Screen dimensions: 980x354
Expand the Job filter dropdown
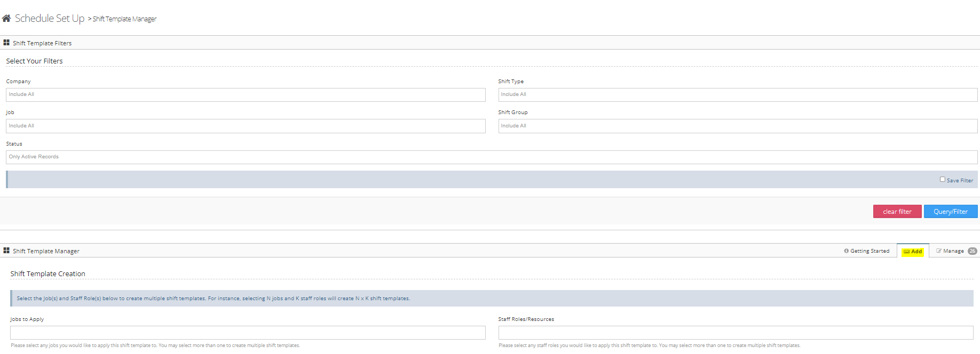(246, 126)
